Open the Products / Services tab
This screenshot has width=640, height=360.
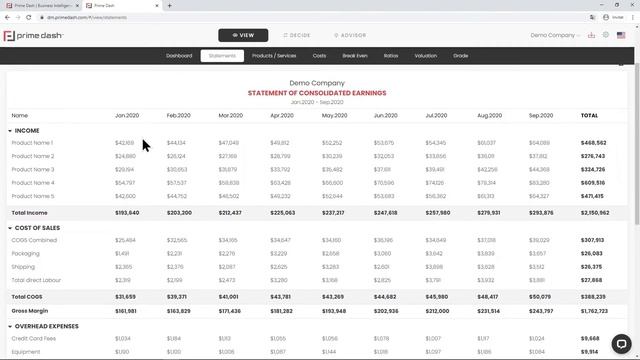[x=274, y=56]
